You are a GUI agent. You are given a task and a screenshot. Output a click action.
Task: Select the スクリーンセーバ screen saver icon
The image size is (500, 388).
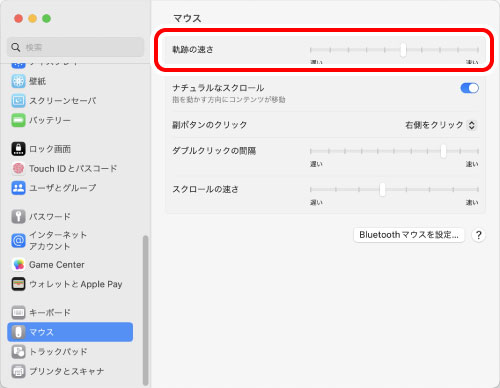coord(18,101)
